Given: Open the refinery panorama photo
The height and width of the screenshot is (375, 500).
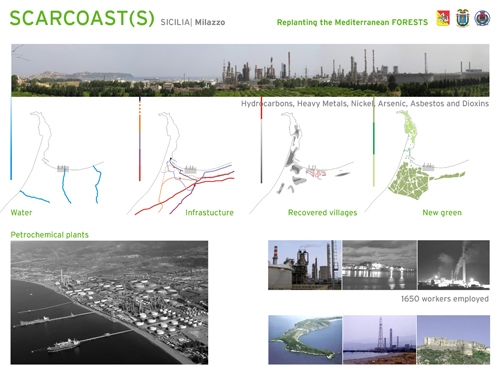Looking at the screenshot, I should click(250, 70).
